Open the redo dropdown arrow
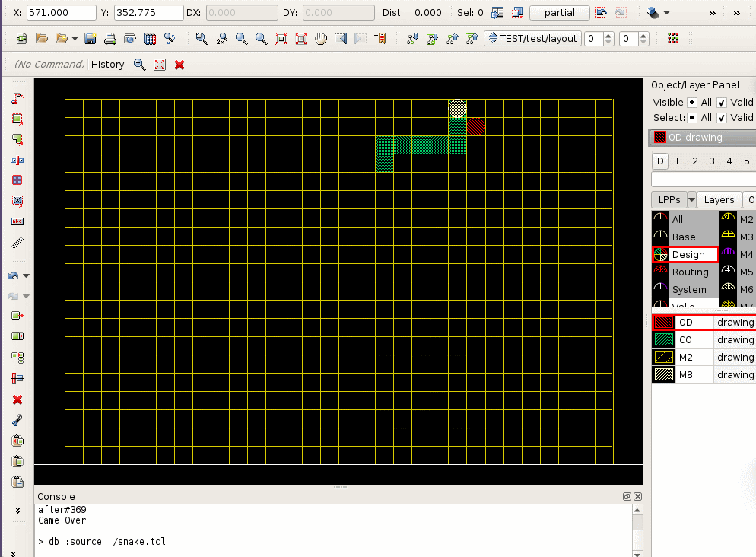756x557 pixels. pos(27,296)
